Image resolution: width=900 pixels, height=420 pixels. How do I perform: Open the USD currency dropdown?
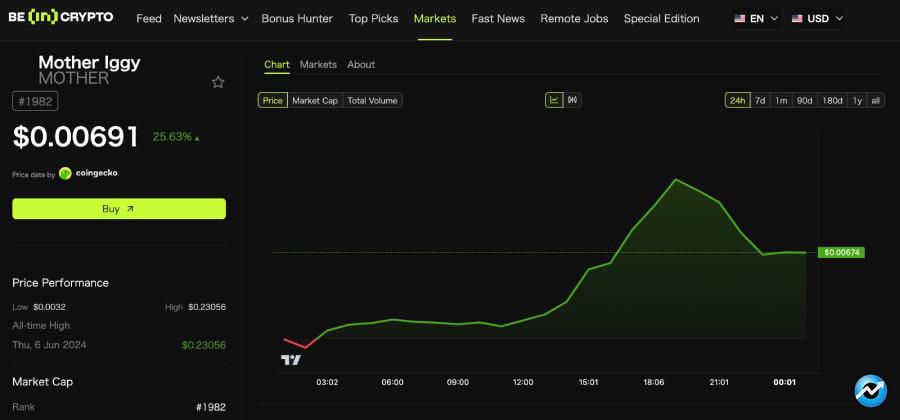pos(818,19)
